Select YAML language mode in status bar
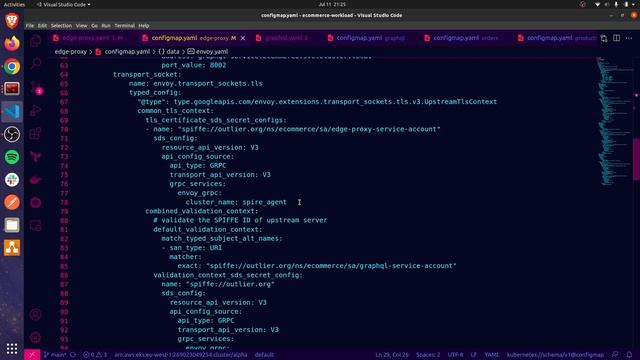640x360 pixels. pos(492,355)
